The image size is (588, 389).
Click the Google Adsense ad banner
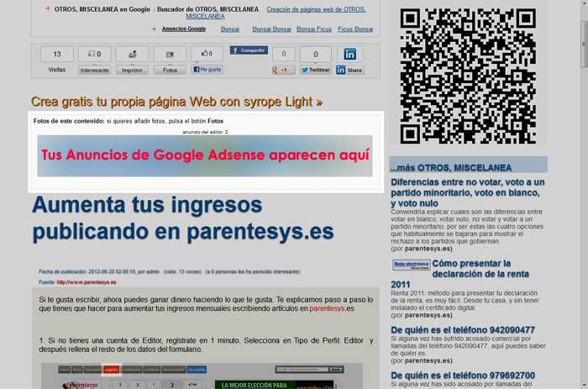click(205, 156)
